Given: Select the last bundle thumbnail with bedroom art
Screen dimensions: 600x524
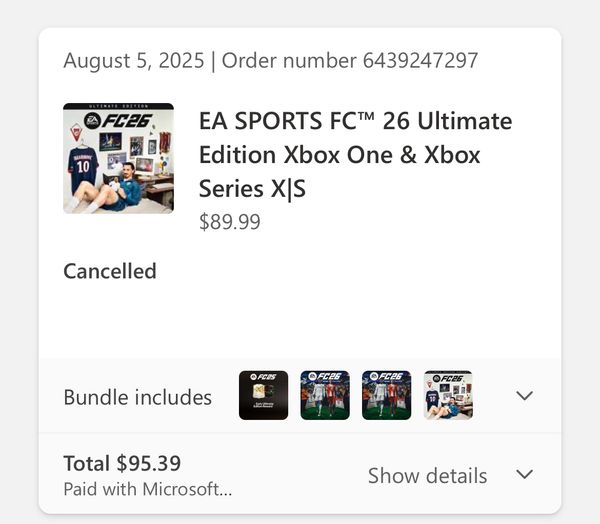Looking at the screenshot, I should 448,395.
